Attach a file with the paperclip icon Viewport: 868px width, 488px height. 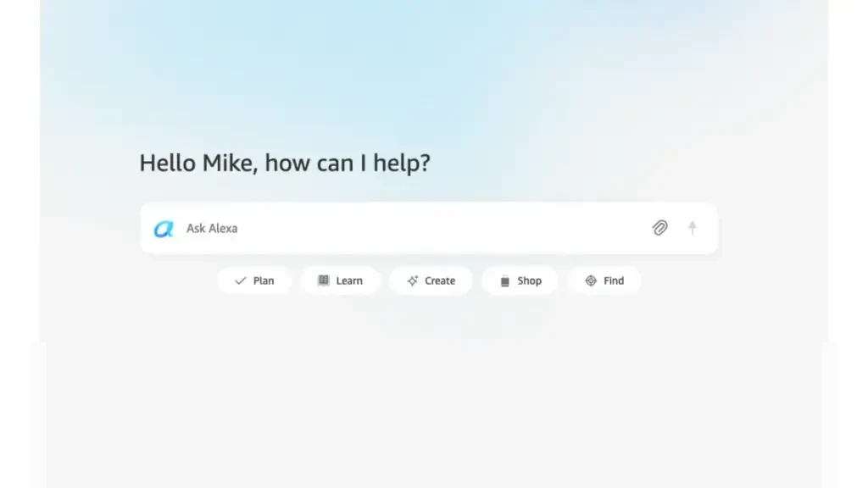(659, 227)
